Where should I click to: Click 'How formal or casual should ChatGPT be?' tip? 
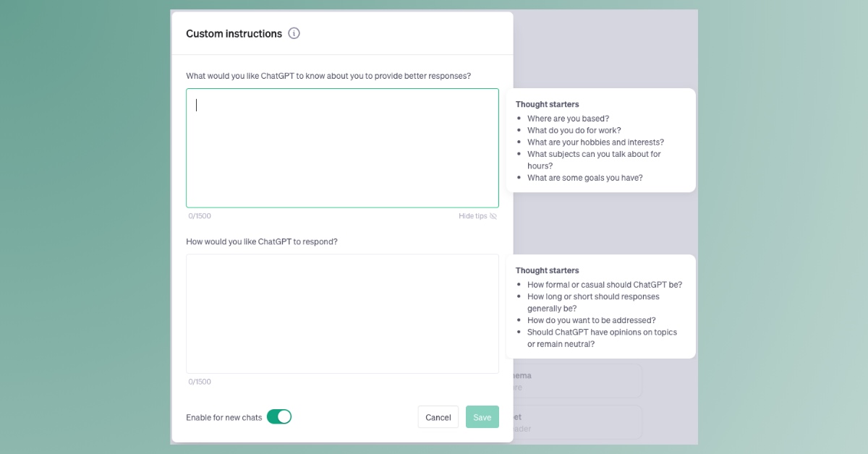[604, 285]
